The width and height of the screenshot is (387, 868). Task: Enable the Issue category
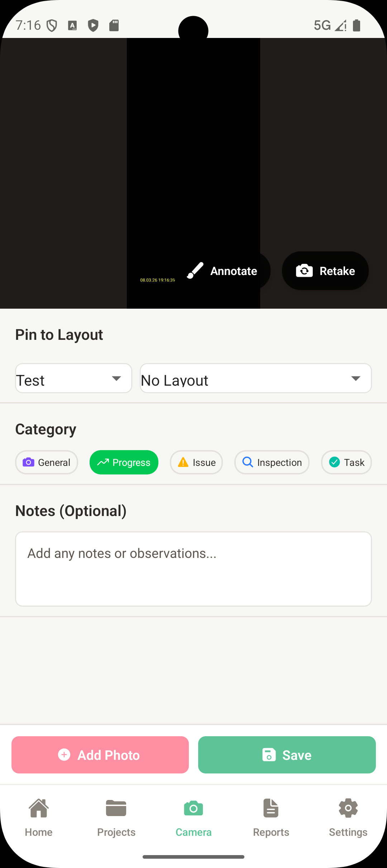(x=196, y=462)
